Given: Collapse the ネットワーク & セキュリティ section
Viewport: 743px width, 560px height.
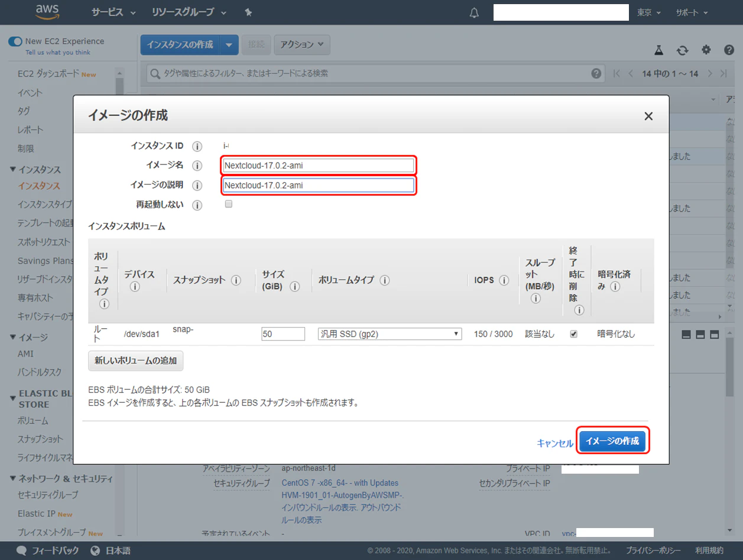Looking at the screenshot, I should pos(13,478).
